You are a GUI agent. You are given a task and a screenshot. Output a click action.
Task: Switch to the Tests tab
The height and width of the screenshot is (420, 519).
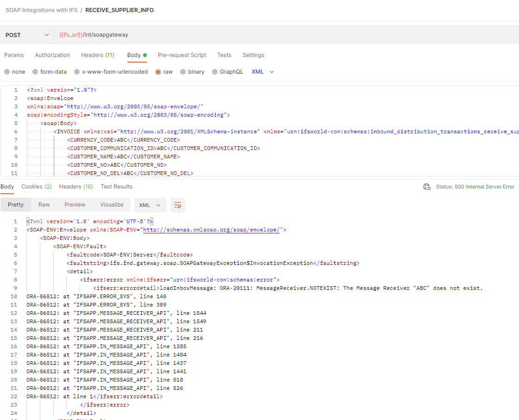pos(224,55)
